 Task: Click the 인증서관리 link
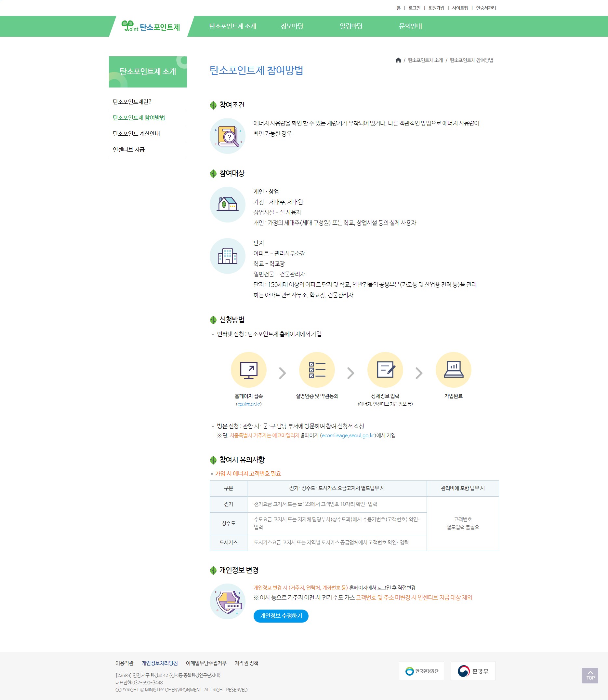485,8
